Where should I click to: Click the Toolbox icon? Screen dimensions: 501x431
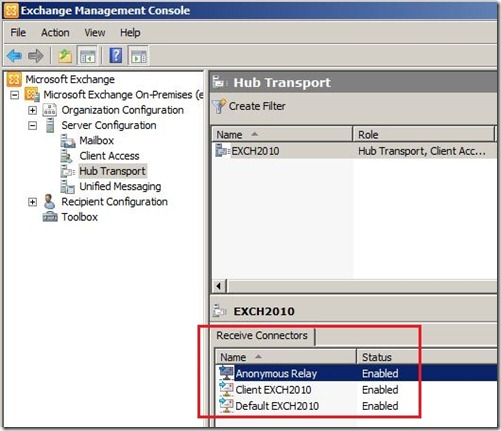tap(50, 217)
